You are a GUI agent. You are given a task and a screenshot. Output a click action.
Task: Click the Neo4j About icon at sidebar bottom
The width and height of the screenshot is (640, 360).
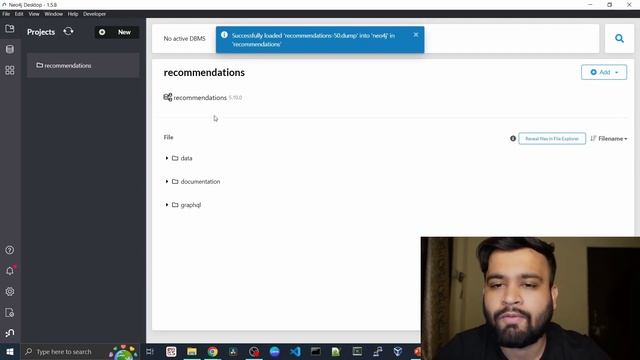click(10, 333)
